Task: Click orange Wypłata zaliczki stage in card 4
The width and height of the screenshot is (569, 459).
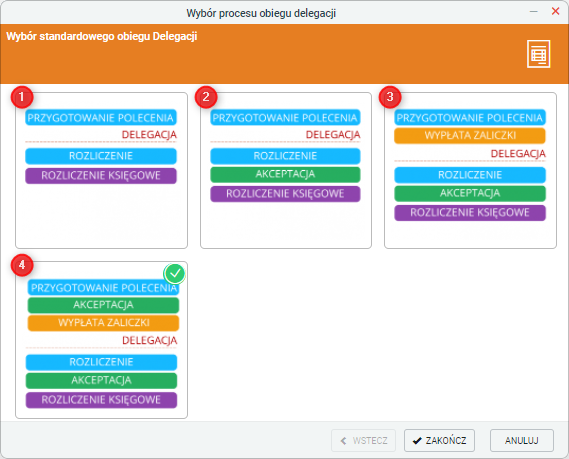Action: coord(103,323)
